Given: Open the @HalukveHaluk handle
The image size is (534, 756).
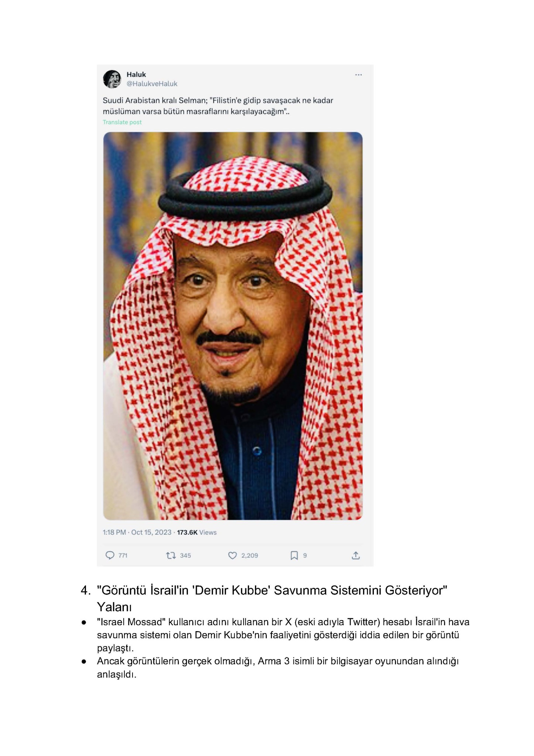Looking at the screenshot, I should click(x=152, y=84).
